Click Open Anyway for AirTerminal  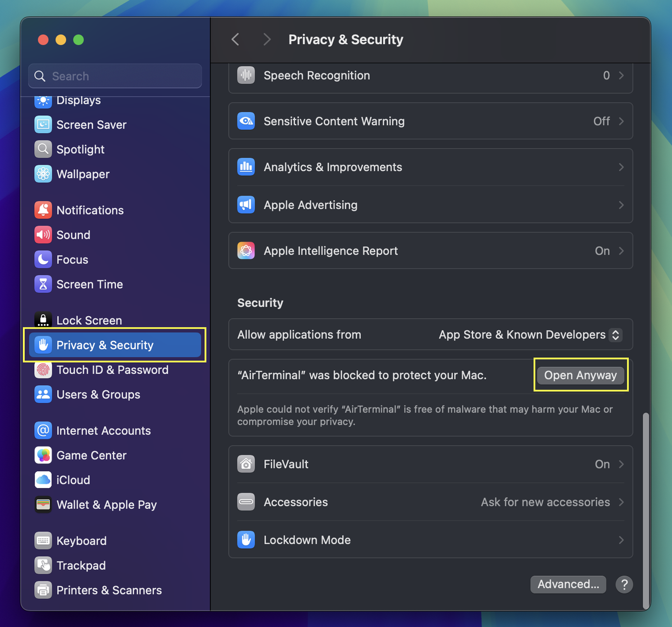[580, 375]
